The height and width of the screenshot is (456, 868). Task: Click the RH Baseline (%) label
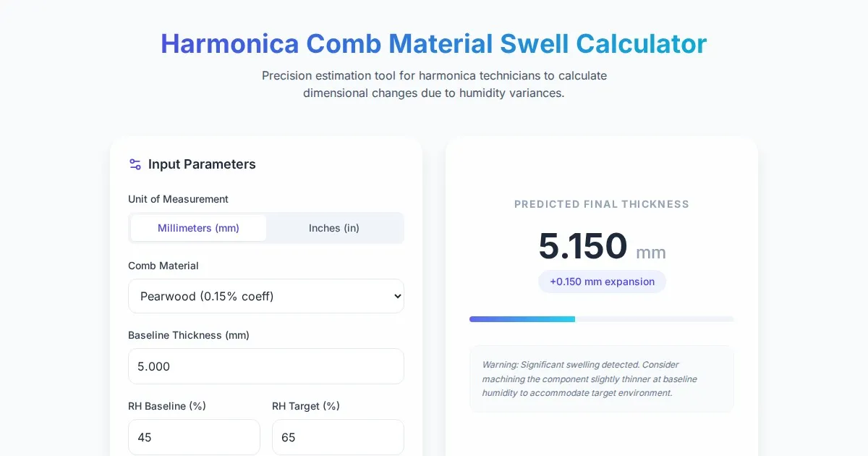pyautogui.click(x=167, y=406)
